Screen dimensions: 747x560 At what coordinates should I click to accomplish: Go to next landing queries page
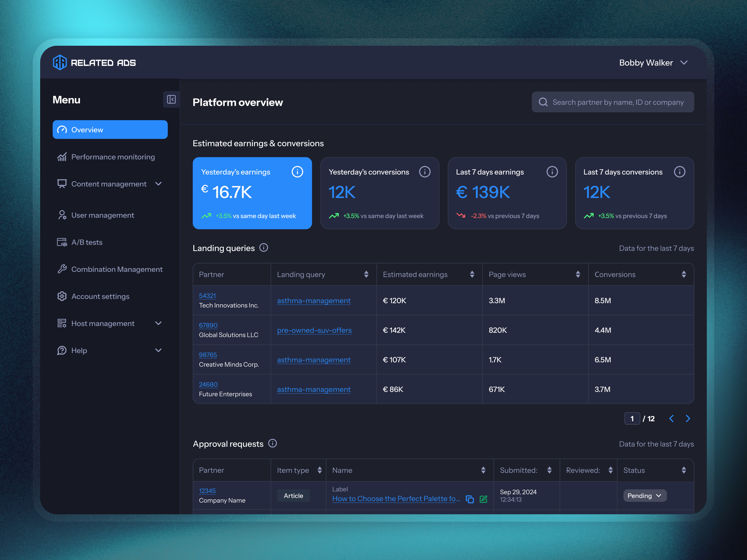(688, 418)
